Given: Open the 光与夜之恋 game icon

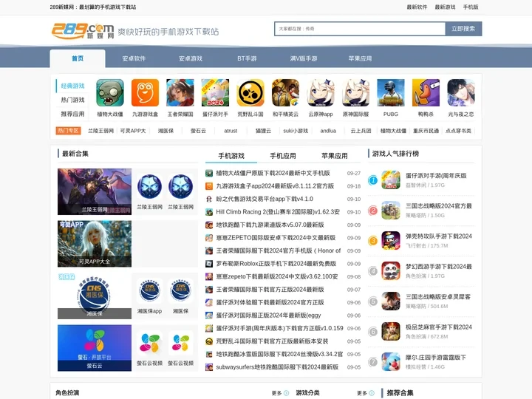Looking at the screenshot, I should (x=461, y=92).
